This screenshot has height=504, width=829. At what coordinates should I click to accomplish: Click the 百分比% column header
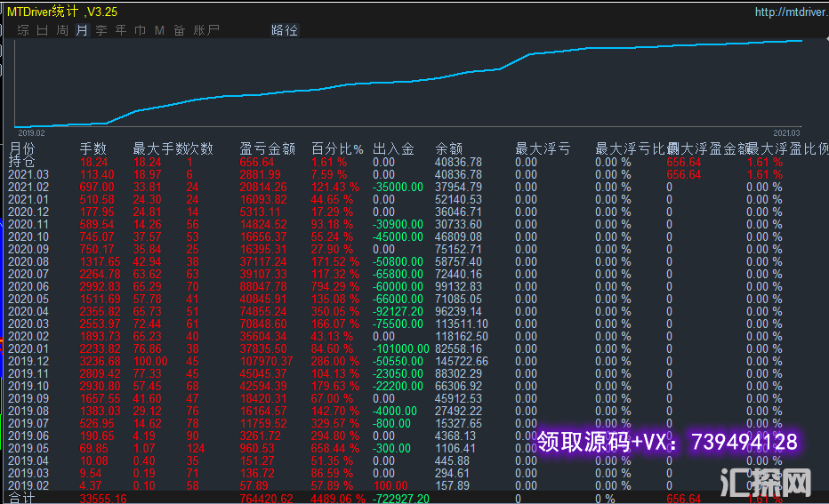[x=337, y=148]
